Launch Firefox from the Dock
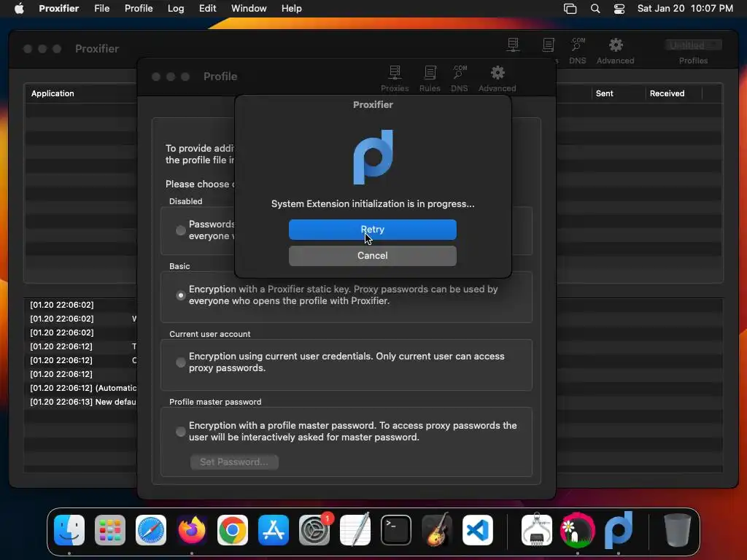The image size is (747, 560). (192, 530)
